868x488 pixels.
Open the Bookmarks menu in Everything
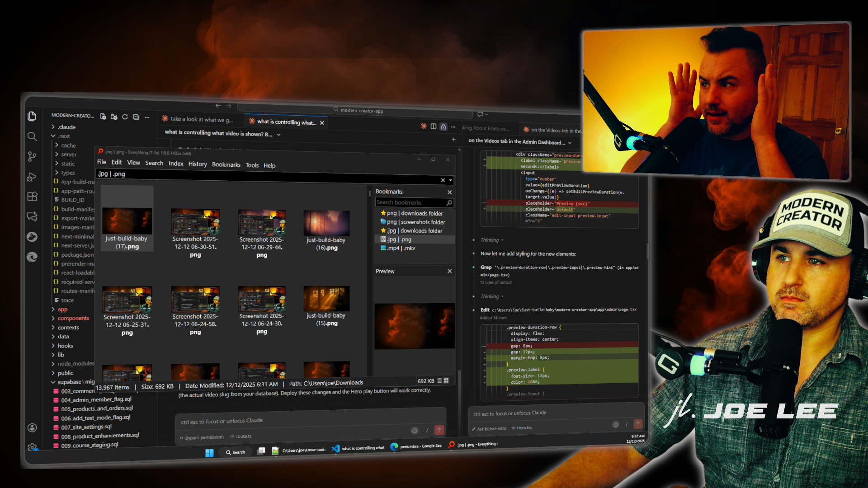(x=226, y=165)
